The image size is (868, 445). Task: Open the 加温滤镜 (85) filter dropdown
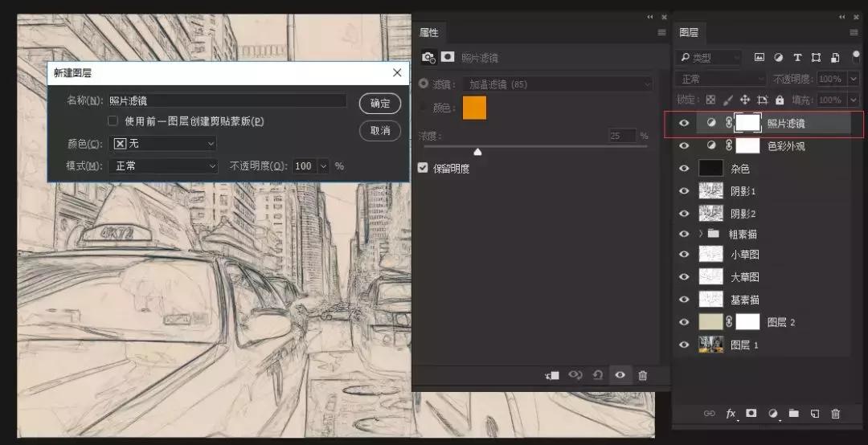coord(558,84)
